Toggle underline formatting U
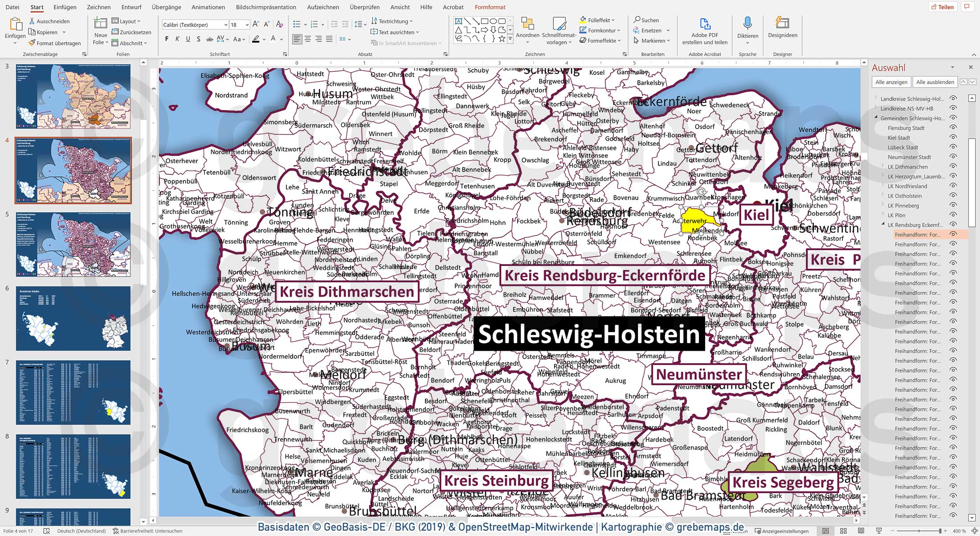Image resolution: width=980 pixels, height=536 pixels. tap(188, 39)
